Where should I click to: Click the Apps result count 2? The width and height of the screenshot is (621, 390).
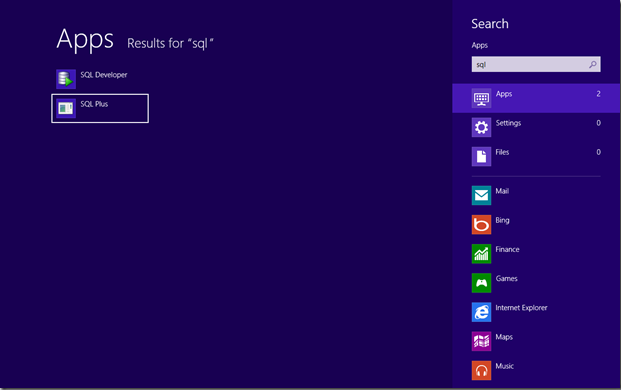598,94
